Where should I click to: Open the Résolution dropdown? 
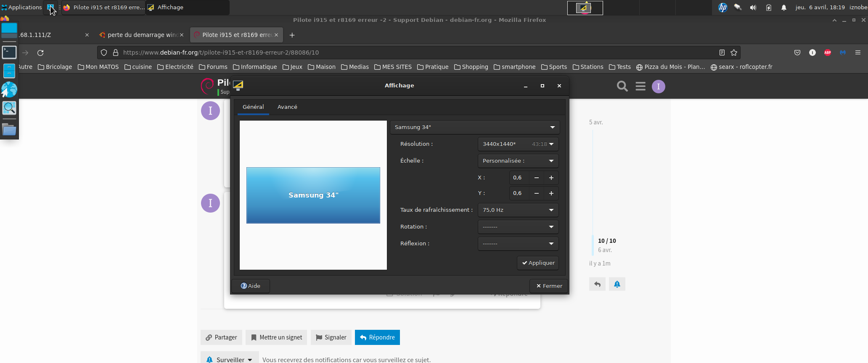[518, 144]
